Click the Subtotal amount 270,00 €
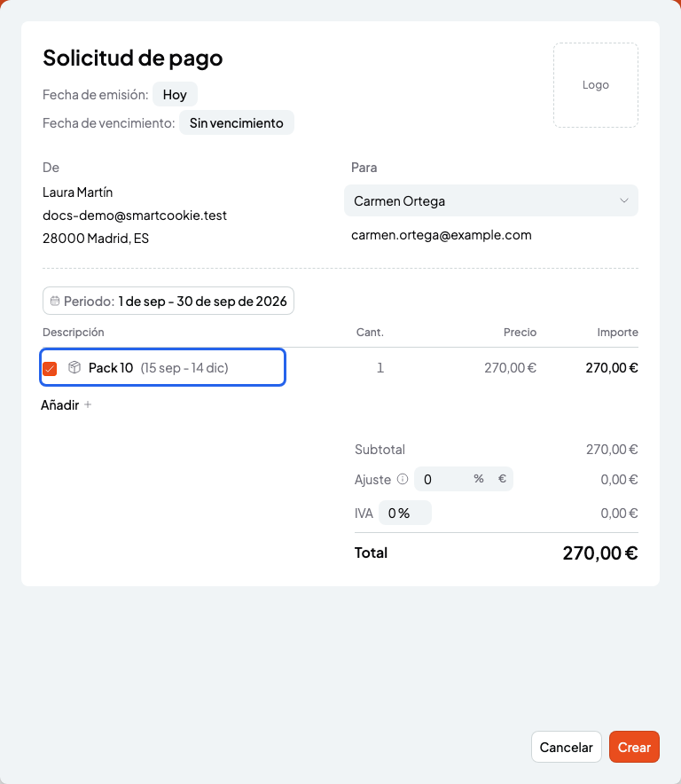This screenshot has height=784, width=681. point(612,449)
